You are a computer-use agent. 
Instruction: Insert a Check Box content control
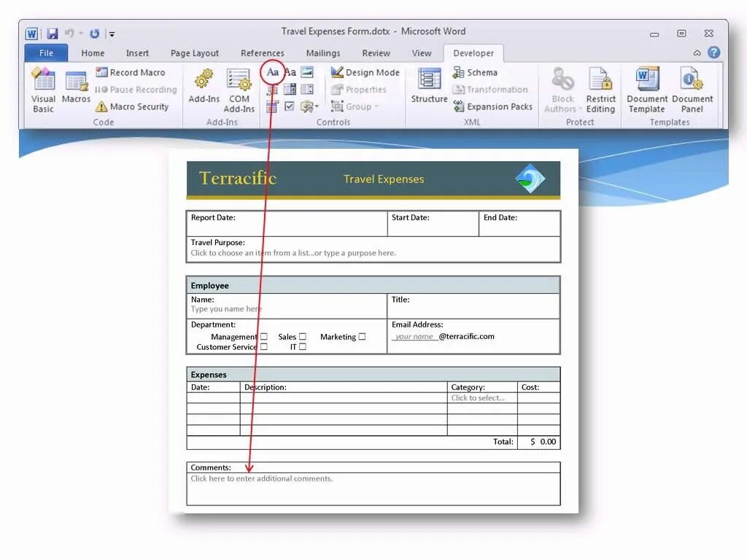(x=289, y=106)
